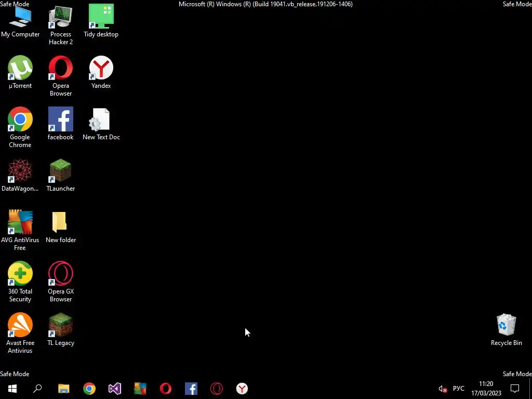Select the DataWagon desktop shortcut
532x399 pixels.
pos(20,175)
